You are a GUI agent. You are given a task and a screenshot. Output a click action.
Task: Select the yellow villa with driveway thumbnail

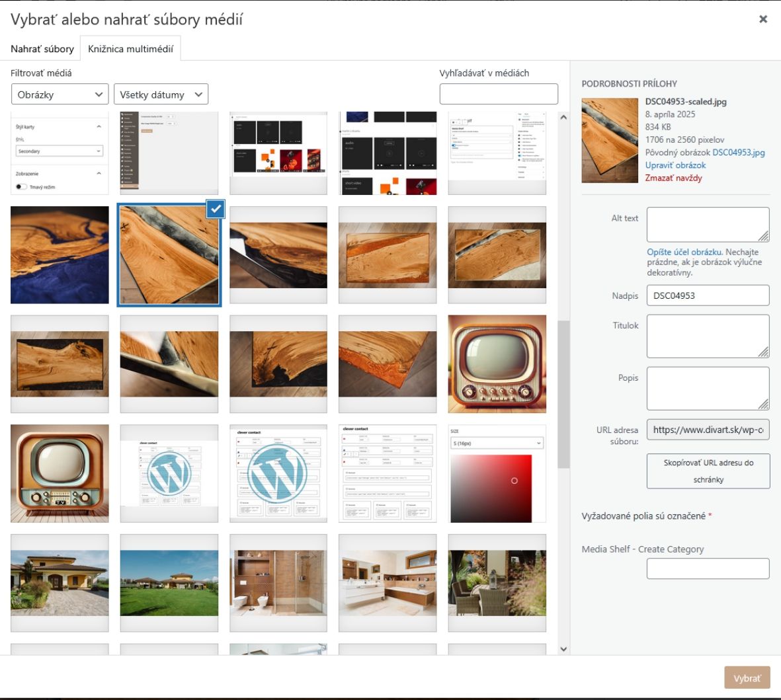click(60, 583)
